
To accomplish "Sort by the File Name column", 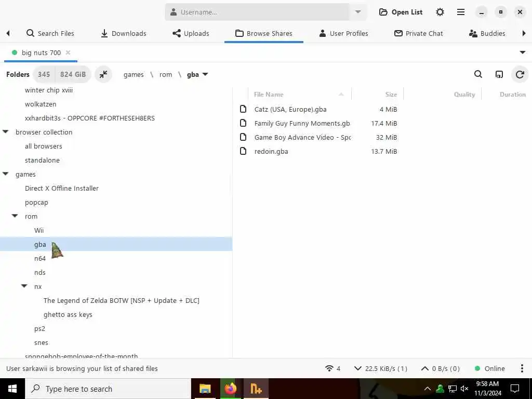I will click(299, 95).
